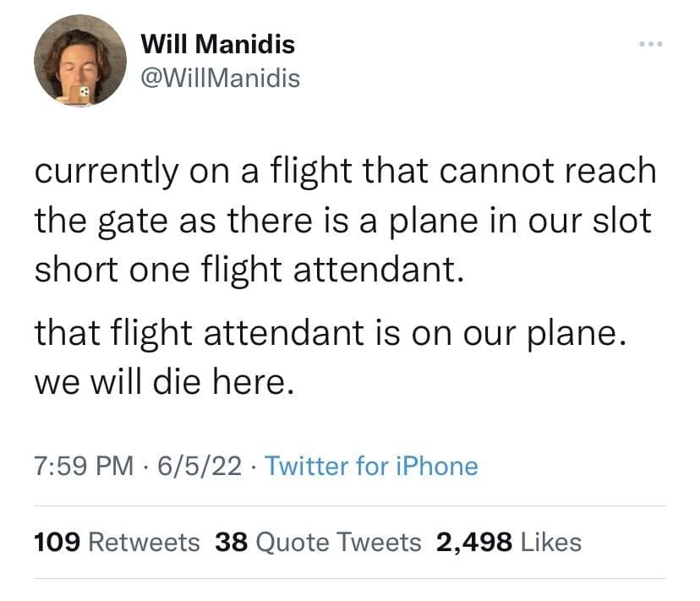This screenshot has height=601, width=700.
Task: Click the number 109 in the stats row
Action: click(x=57, y=542)
